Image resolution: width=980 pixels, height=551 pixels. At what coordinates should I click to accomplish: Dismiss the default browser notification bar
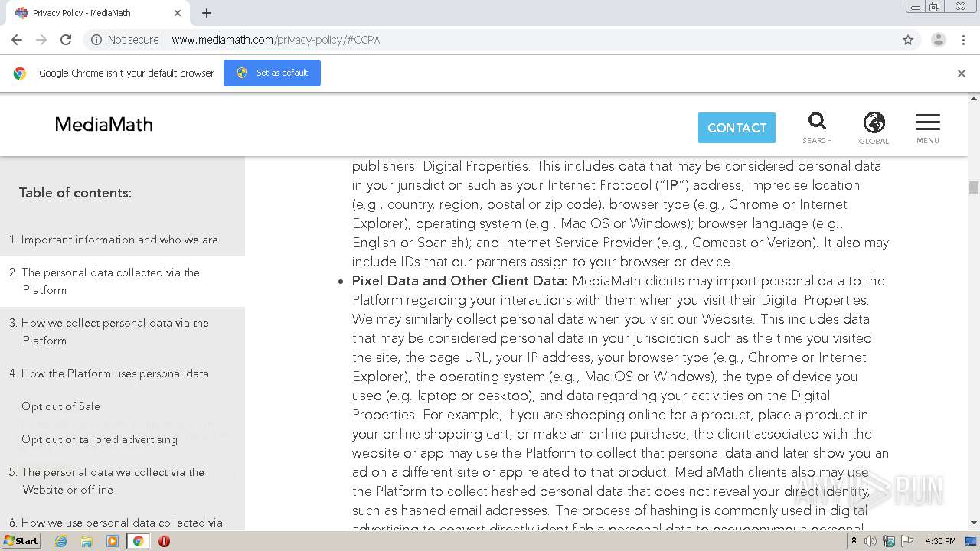pyautogui.click(x=962, y=73)
